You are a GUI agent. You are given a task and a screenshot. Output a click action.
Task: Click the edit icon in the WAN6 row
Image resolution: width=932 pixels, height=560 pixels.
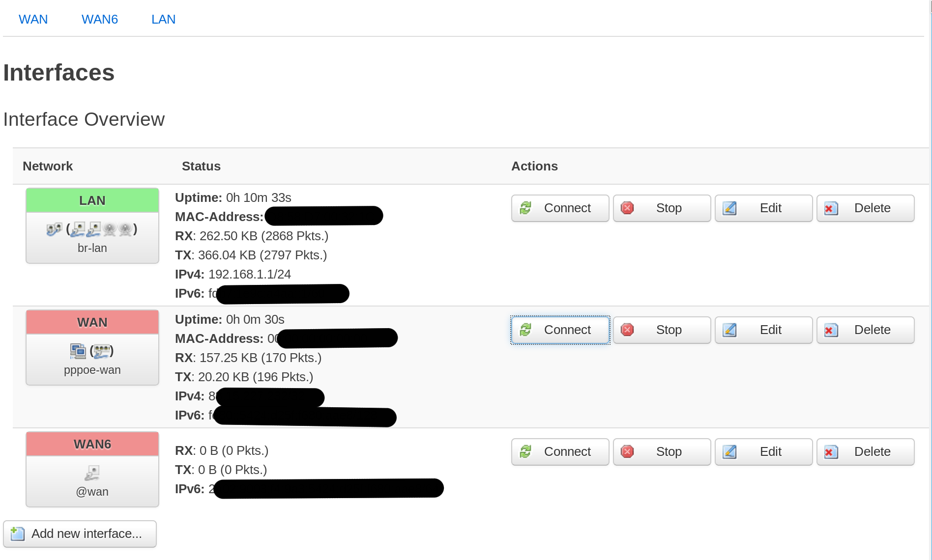729,451
